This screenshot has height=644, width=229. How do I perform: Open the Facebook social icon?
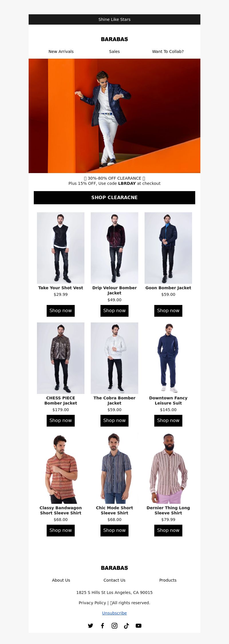pyautogui.click(x=102, y=626)
